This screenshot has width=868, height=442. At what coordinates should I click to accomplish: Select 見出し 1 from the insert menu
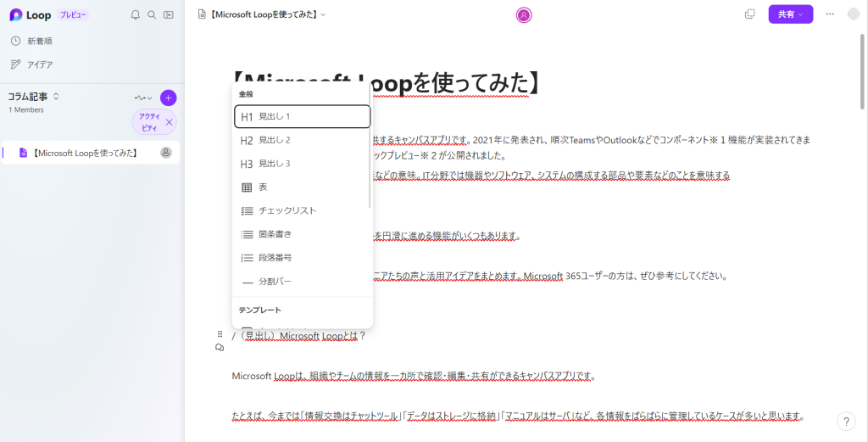[302, 116]
